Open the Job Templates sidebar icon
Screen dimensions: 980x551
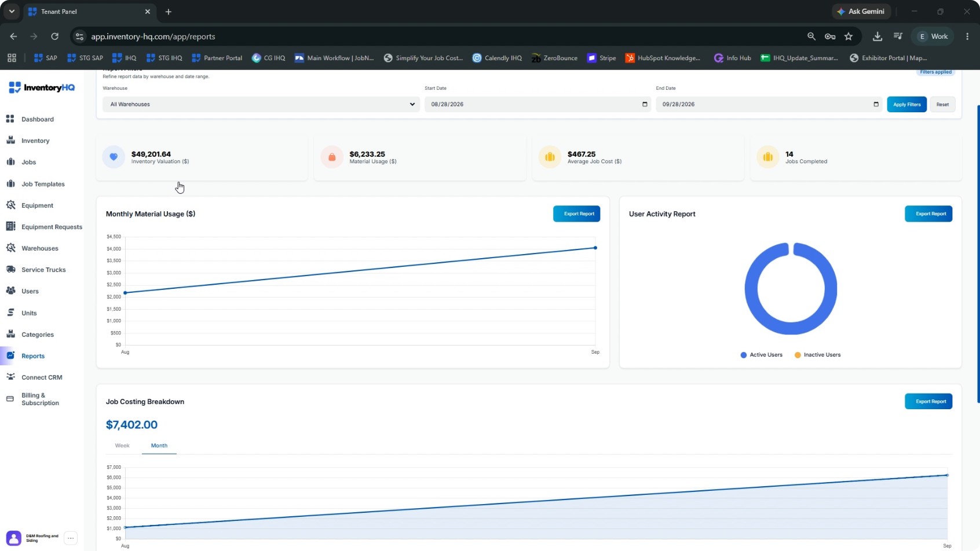click(10, 183)
